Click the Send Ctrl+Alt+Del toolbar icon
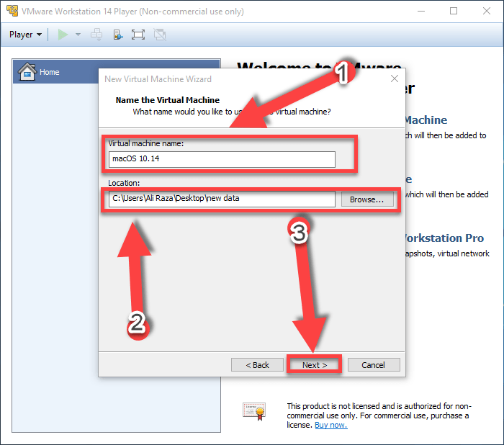Viewport: 504px width, 445px height. click(x=96, y=35)
